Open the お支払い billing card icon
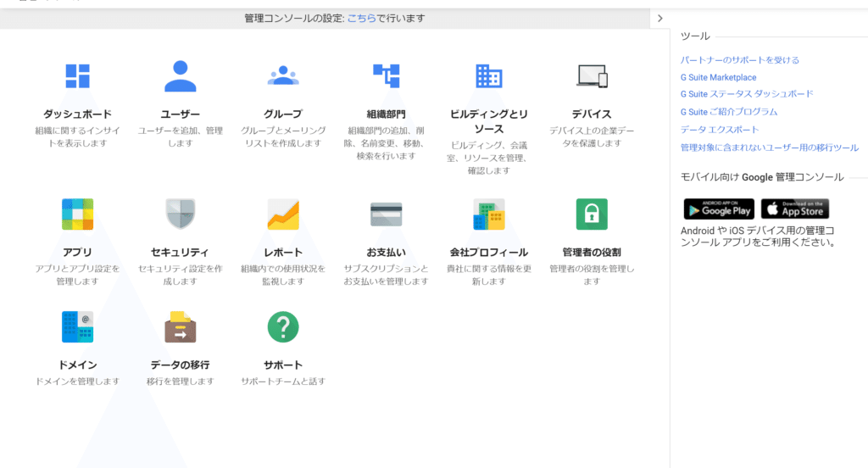The height and width of the screenshot is (468, 868). click(386, 214)
